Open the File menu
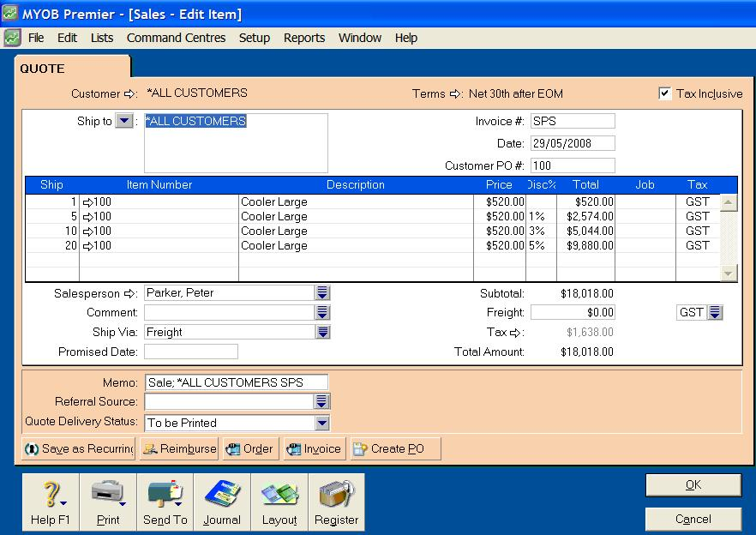756x535 pixels. (36, 38)
